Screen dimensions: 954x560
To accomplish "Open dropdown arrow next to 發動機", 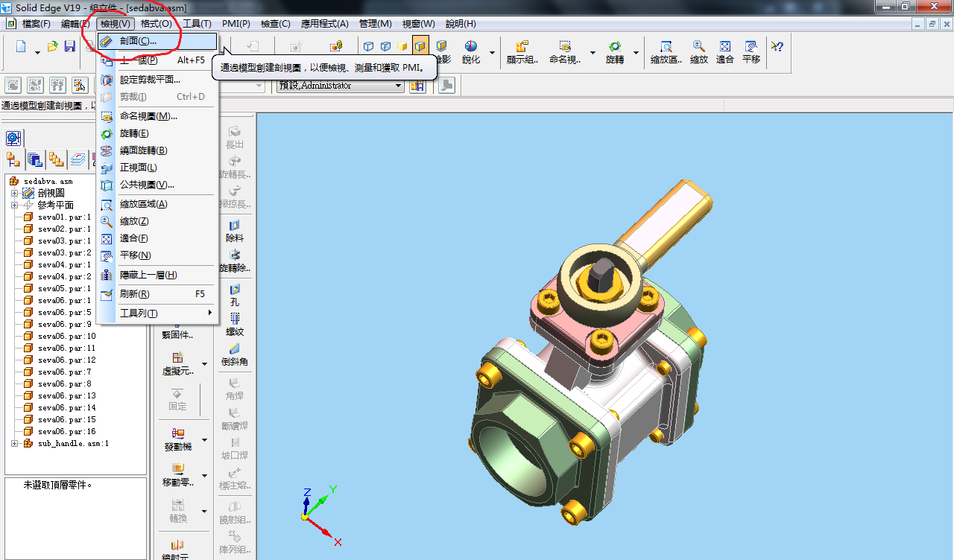I will tap(204, 440).
